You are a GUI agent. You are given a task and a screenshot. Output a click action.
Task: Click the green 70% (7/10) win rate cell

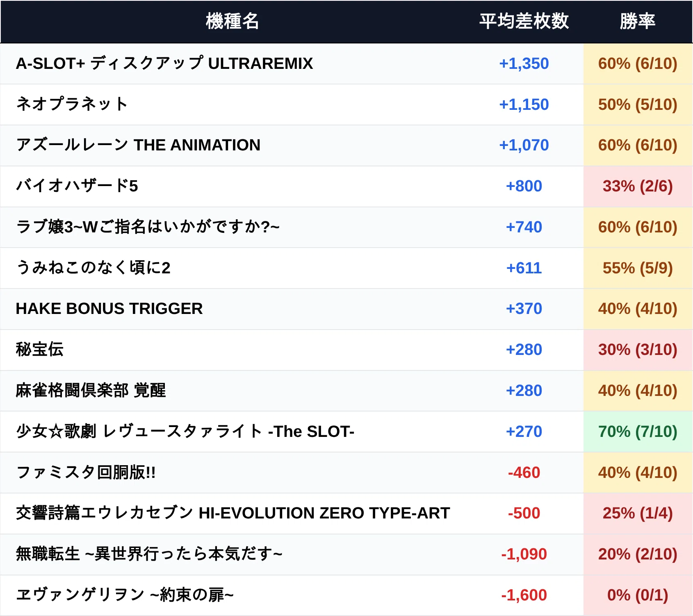point(638,432)
